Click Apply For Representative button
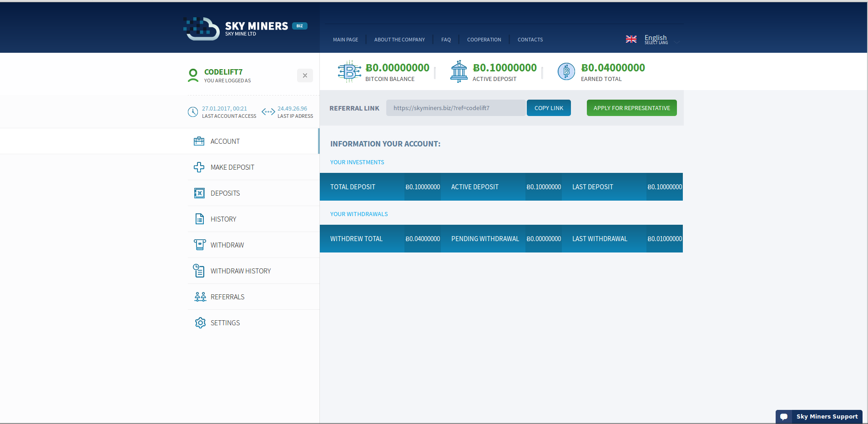 [x=631, y=108]
